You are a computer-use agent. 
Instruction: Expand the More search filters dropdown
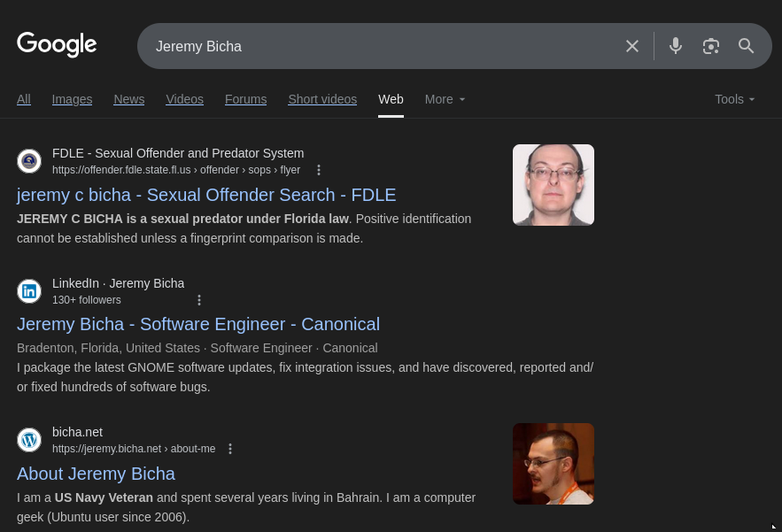445,99
